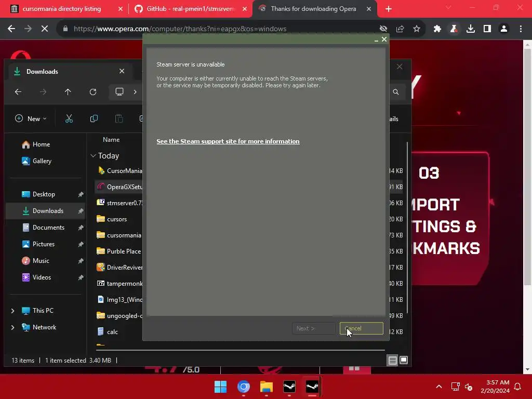
Task: Toggle the browser side panel
Action: [x=487, y=29]
